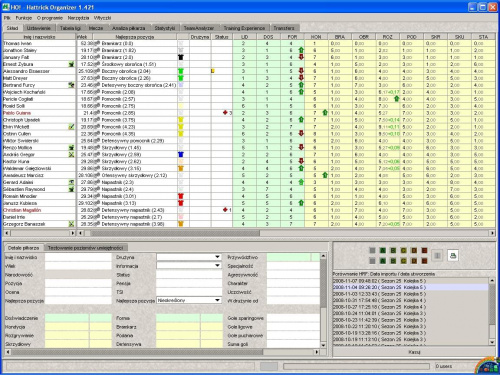The height and width of the screenshot is (375, 500).
Task: Select the HRF entry dated 2008-11-07
Action: point(410,281)
